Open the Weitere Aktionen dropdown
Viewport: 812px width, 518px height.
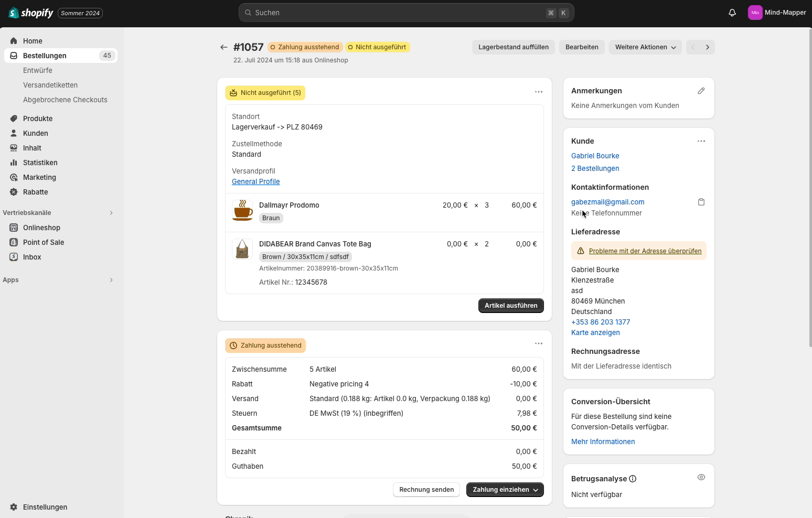(x=645, y=47)
